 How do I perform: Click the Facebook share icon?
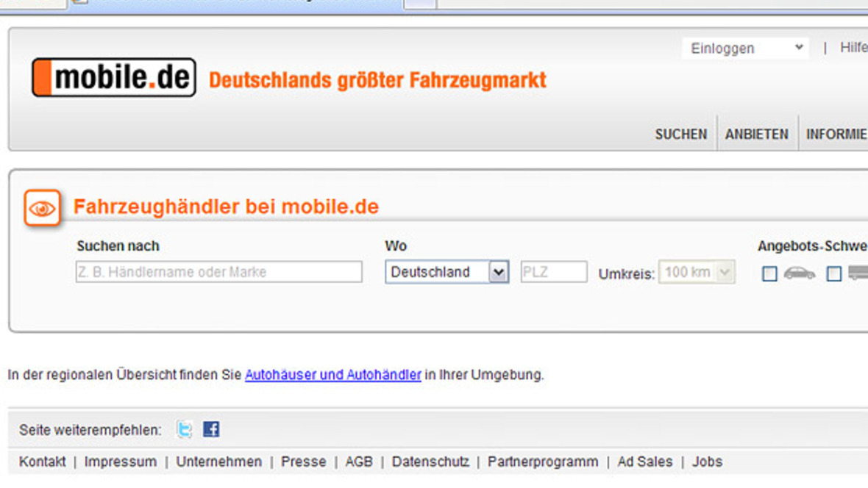(x=211, y=429)
